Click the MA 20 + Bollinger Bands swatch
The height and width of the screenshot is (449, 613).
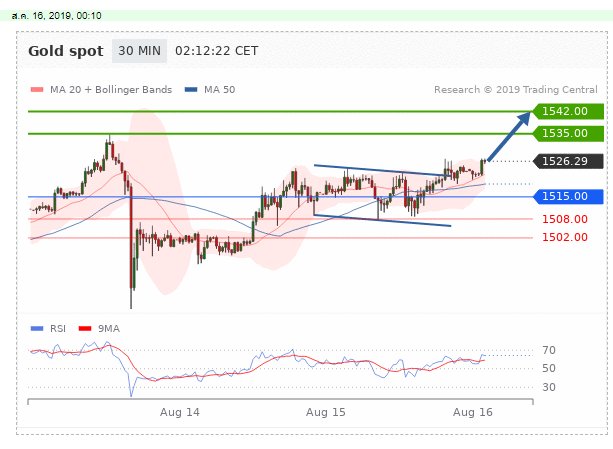point(37,89)
